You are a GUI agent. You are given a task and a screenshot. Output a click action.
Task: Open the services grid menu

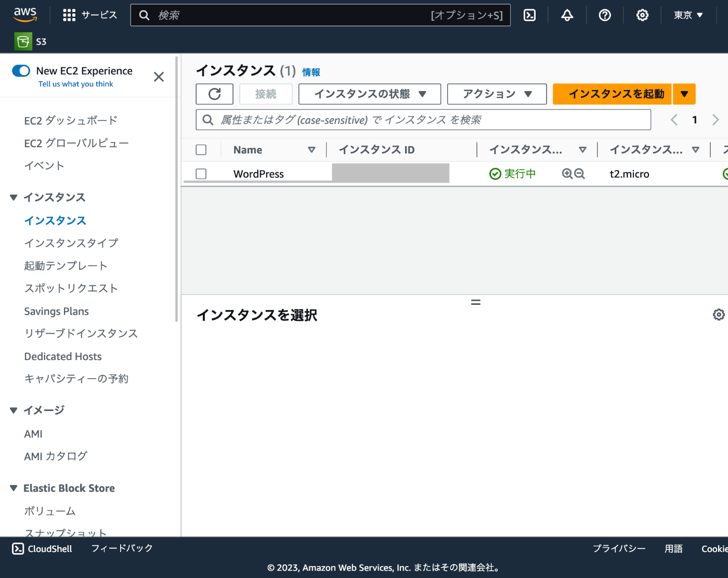pyautogui.click(x=69, y=15)
